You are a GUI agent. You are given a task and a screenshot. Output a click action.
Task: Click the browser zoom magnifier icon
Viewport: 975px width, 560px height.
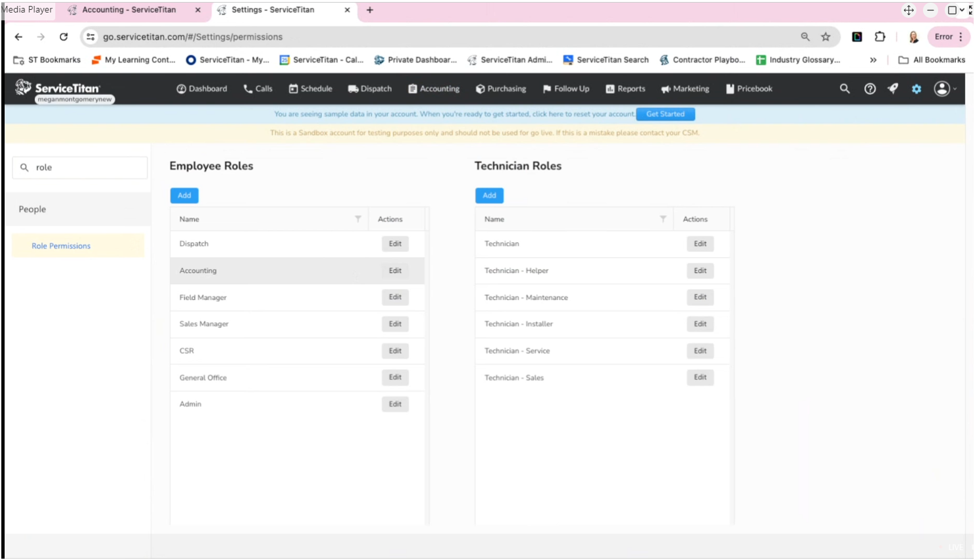[x=805, y=37]
